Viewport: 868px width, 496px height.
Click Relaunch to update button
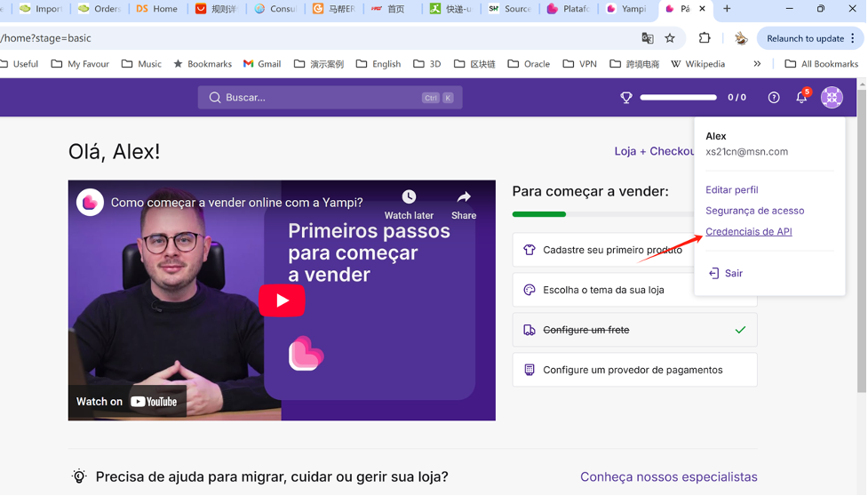coord(805,38)
